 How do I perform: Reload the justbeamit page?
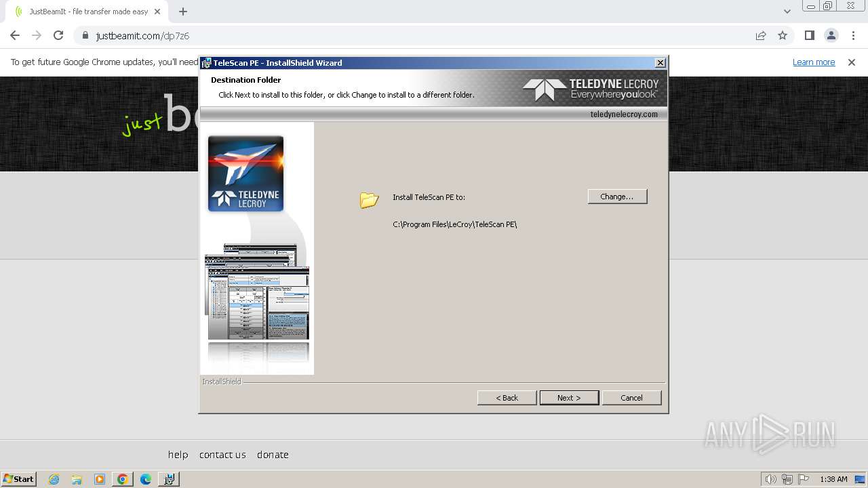(58, 35)
